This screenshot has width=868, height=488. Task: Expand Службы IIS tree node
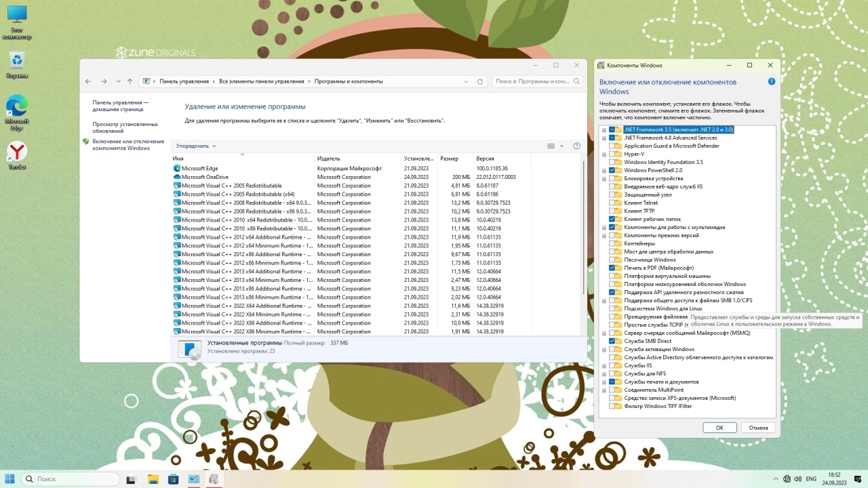coord(604,365)
